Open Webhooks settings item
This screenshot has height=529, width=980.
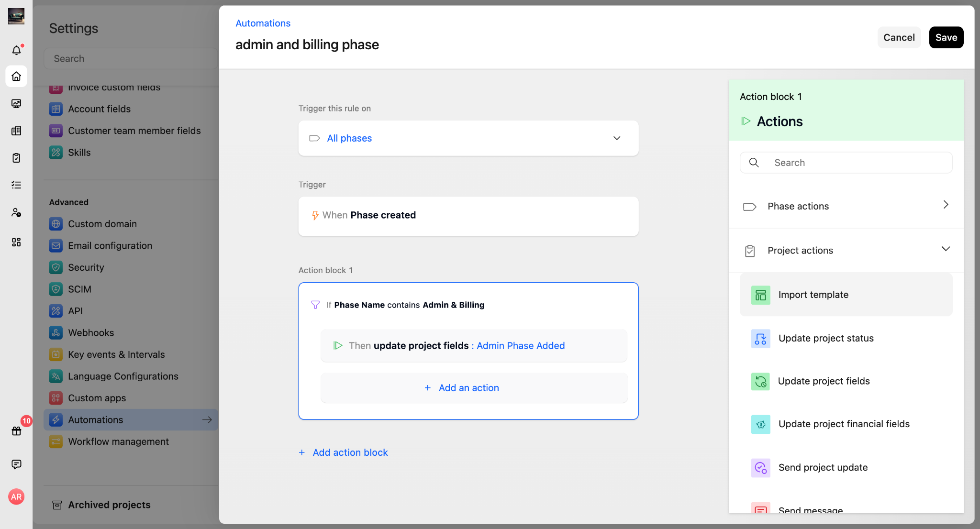pyautogui.click(x=91, y=332)
